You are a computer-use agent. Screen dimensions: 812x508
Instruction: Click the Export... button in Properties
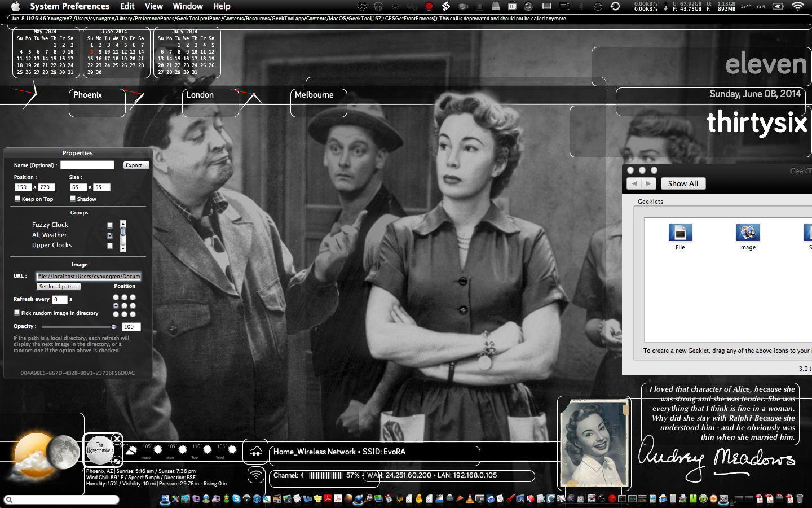136,165
